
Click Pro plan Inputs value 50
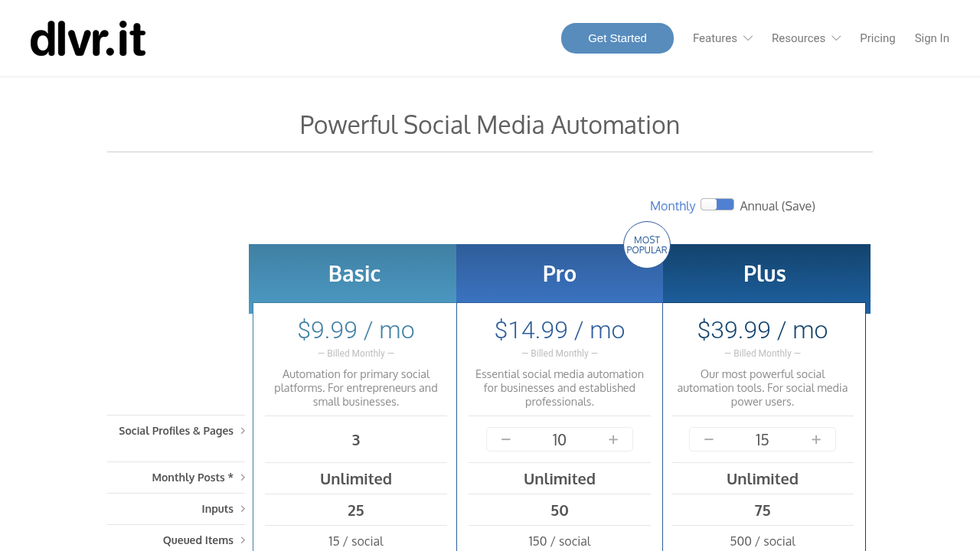[x=560, y=510]
